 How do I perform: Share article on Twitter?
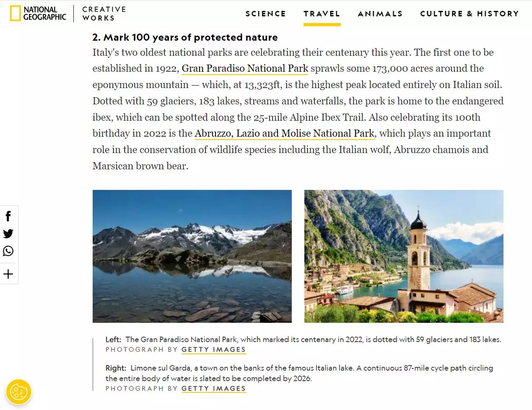click(8, 234)
